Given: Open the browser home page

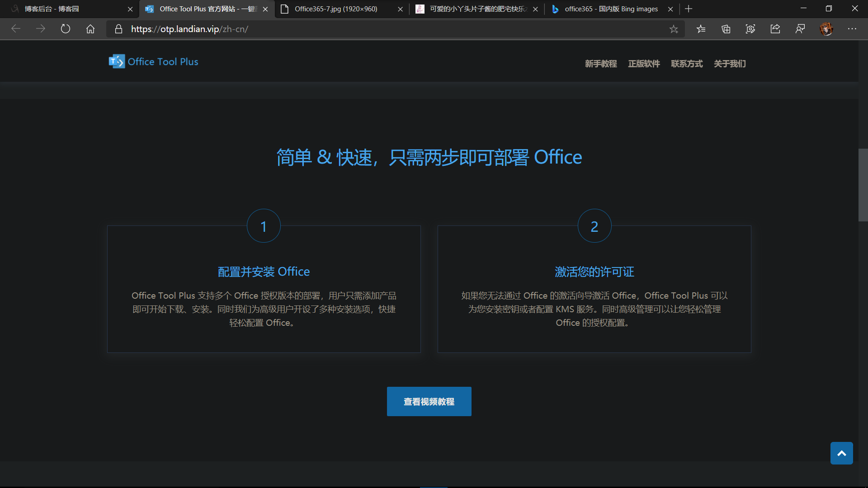Looking at the screenshot, I should pos(90,29).
